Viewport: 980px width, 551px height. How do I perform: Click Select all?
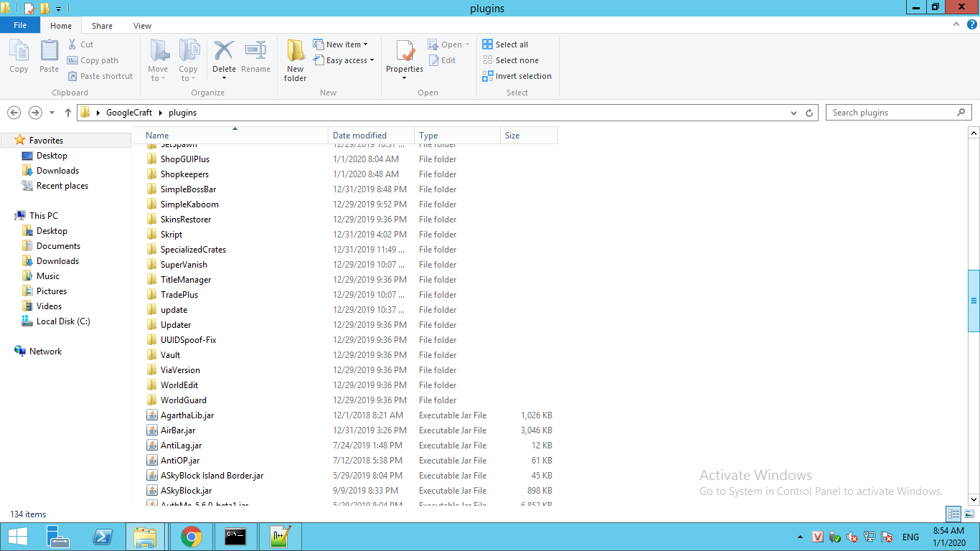click(505, 44)
